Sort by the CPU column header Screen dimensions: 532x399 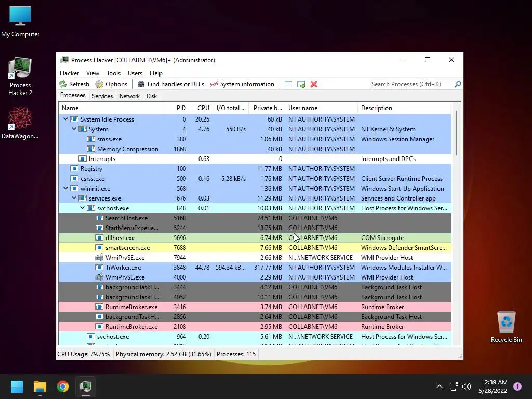pos(201,108)
